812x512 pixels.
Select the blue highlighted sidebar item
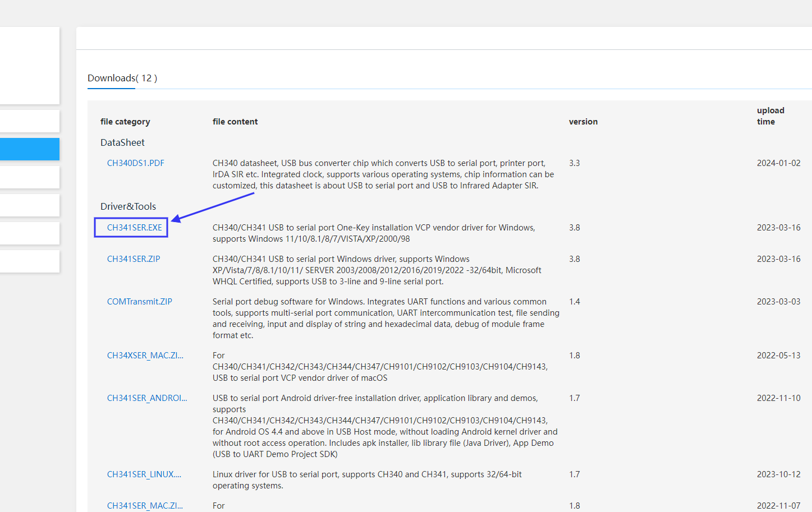[29, 149]
